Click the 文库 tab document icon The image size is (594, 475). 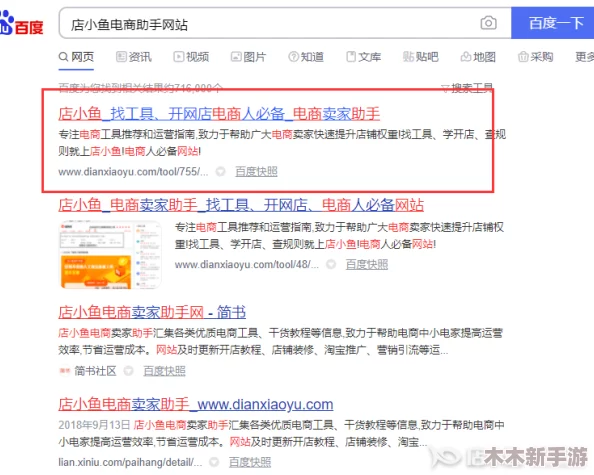pos(351,57)
